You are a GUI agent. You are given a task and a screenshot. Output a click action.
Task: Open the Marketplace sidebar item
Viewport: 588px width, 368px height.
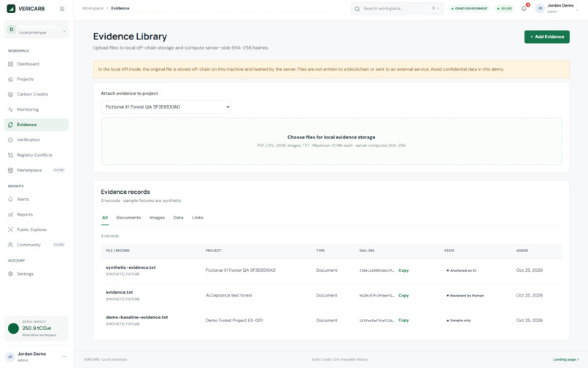(x=36, y=170)
